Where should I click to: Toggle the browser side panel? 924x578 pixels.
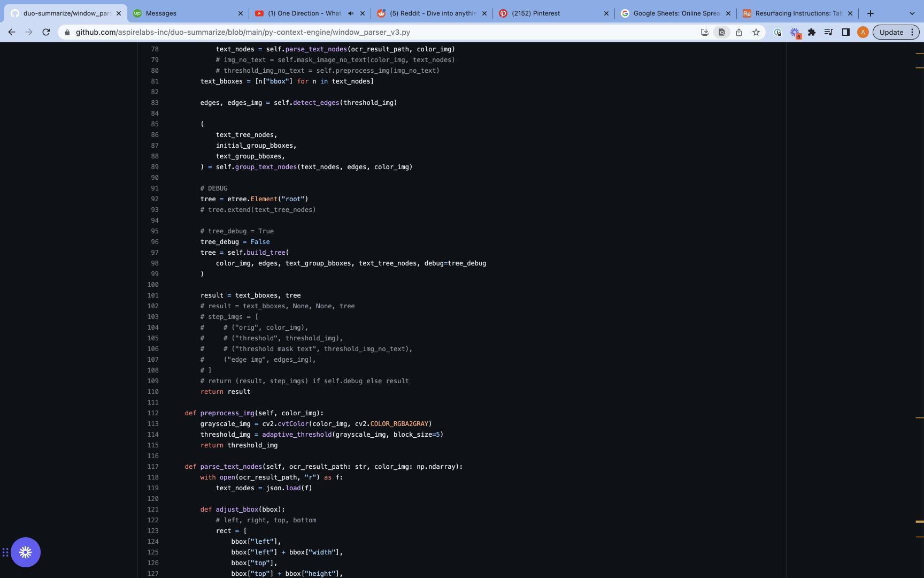point(845,32)
